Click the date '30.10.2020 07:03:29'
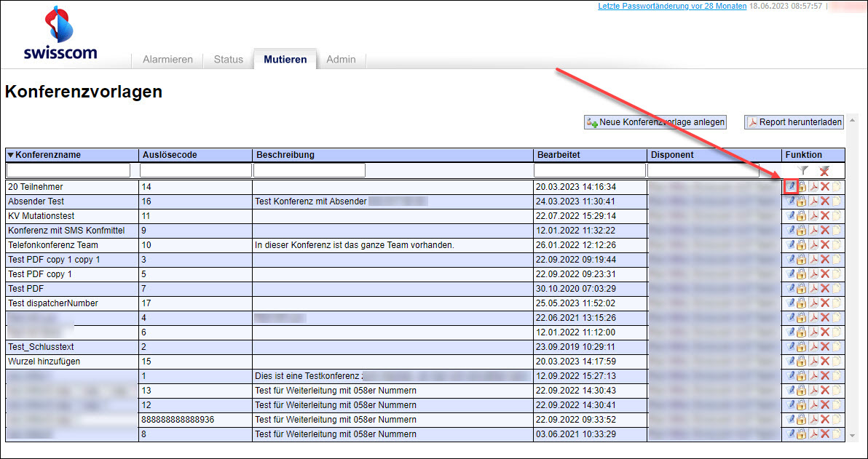 coord(576,288)
